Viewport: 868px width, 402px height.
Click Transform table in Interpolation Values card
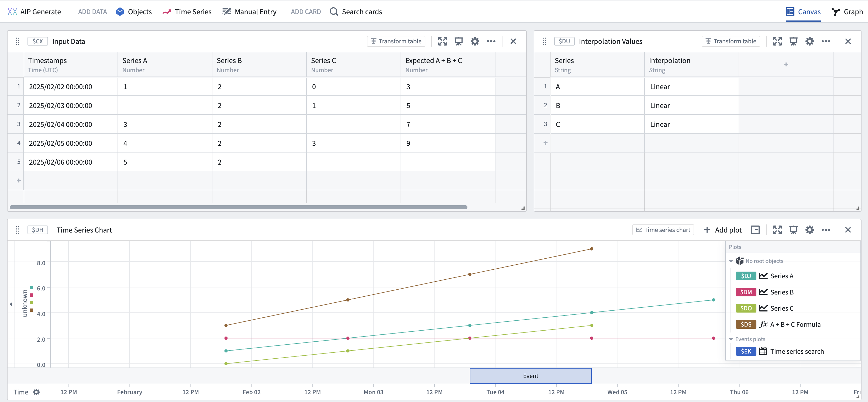coord(731,41)
